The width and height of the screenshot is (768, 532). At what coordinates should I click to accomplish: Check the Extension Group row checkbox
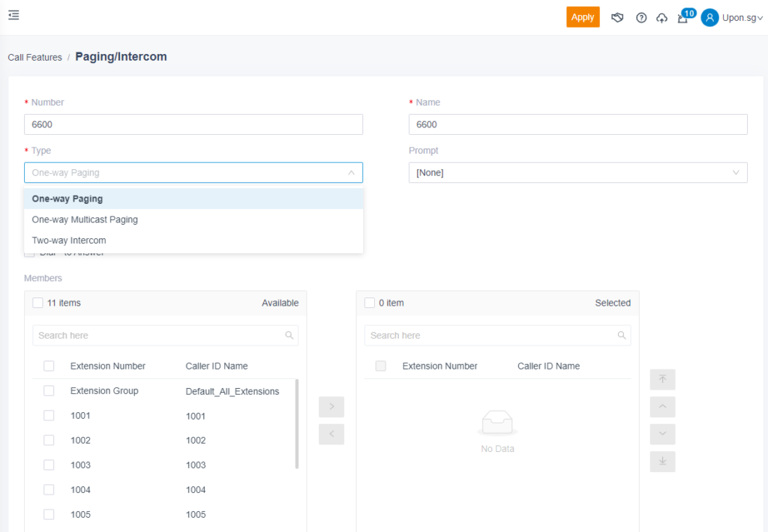tap(49, 390)
